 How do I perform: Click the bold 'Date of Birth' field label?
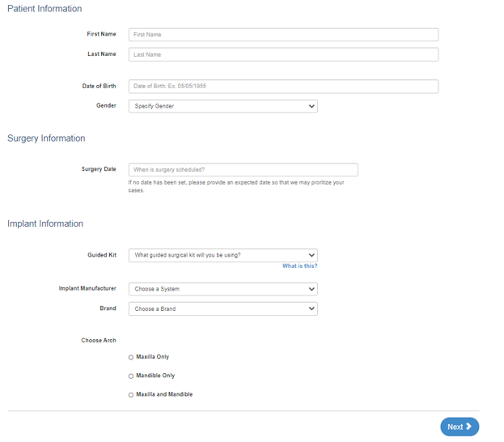pos(99,86)
